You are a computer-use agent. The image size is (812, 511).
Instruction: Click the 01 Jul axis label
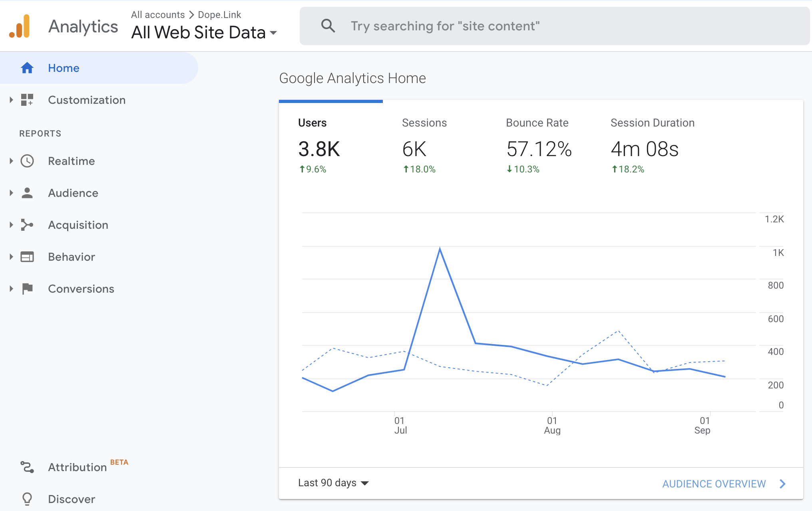click(x=400, y=426)
